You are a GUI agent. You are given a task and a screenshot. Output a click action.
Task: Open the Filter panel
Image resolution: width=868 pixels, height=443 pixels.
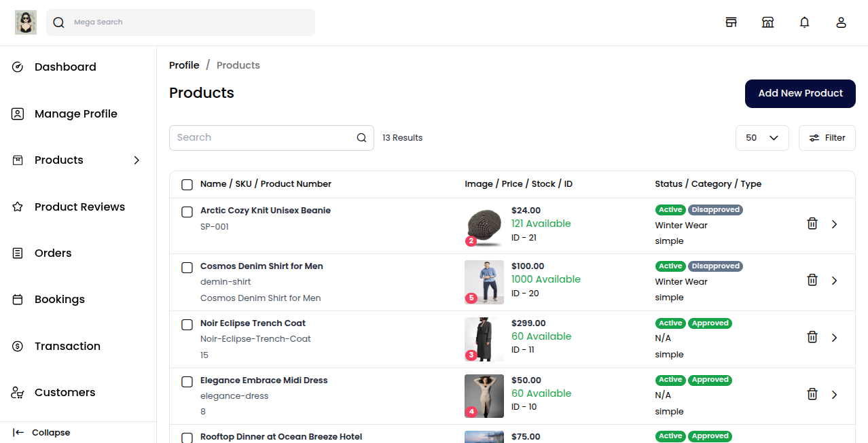827,137
